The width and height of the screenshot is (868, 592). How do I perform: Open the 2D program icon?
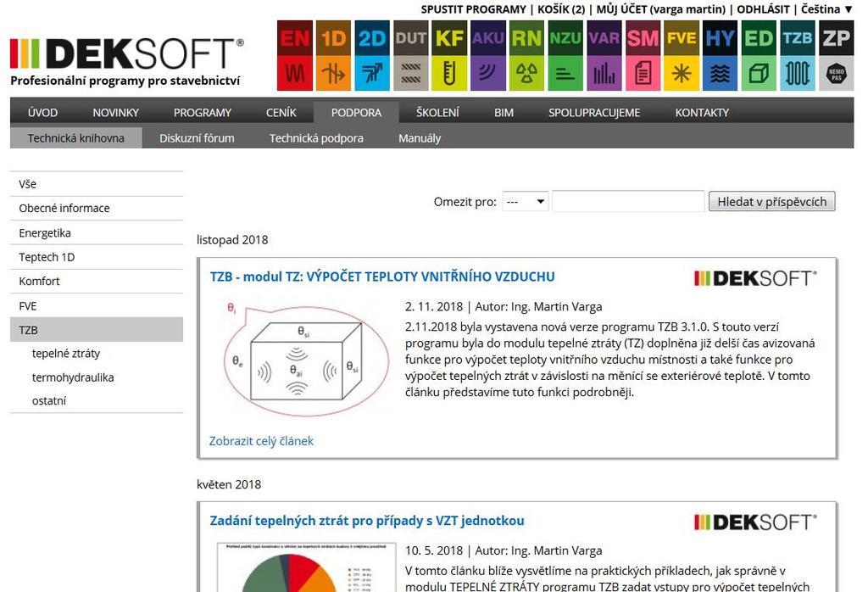[x=372, y=55]
